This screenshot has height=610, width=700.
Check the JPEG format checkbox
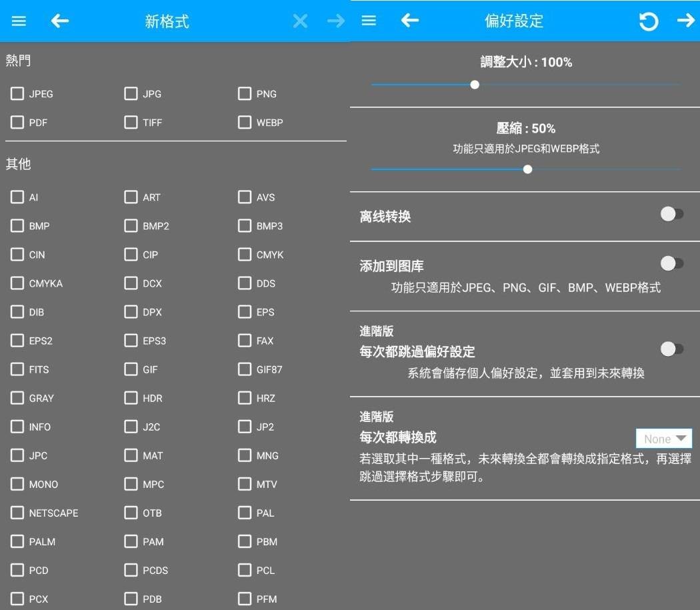coord(17,94)
